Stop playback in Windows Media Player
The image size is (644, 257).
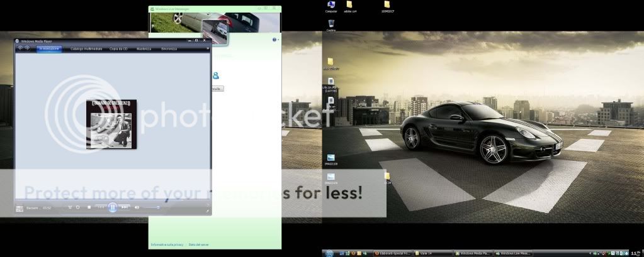point(89,207)
